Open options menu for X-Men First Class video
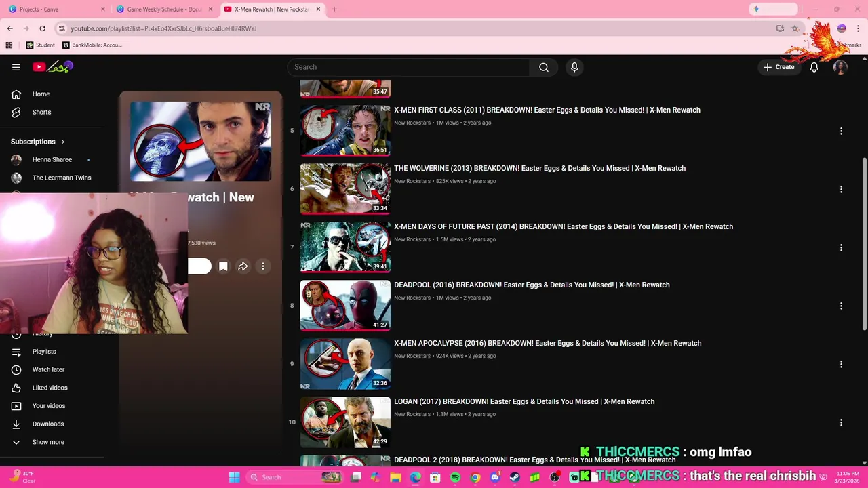The height and width of the screenshot is (488, 868). 841,131
